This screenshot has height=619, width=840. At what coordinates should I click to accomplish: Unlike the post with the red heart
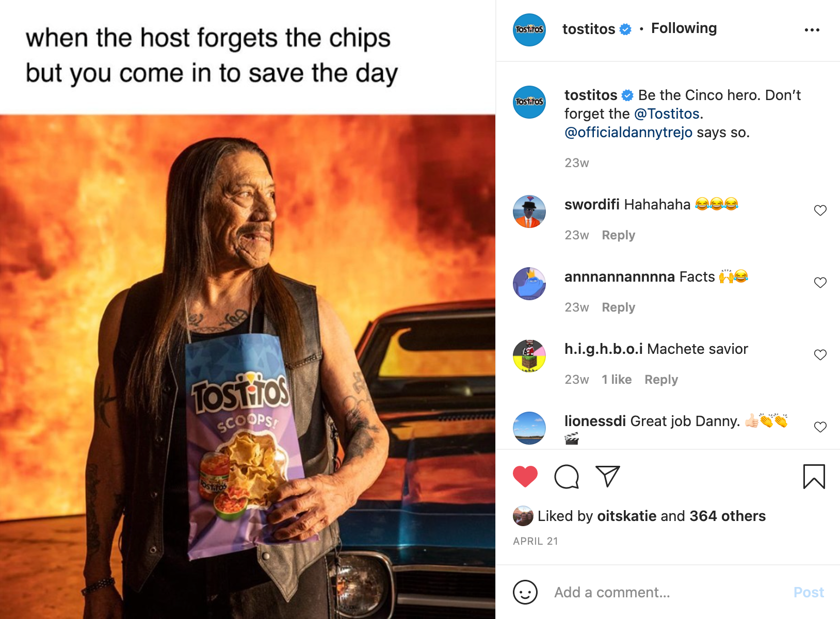525,476
